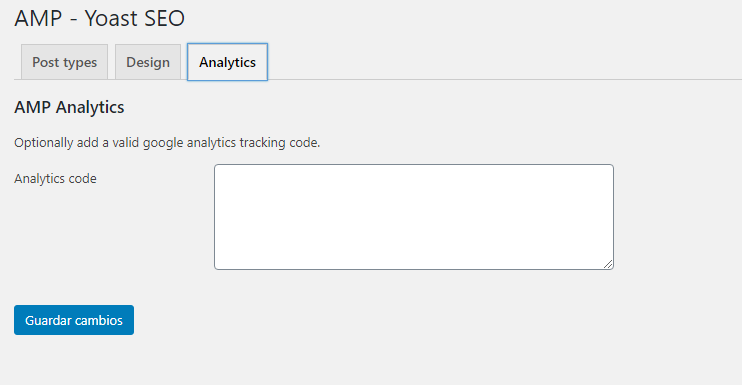This screenshot has width=742, height=385.
Task: Click the google analytics tracking code description
Action: [x=167, y=143]
